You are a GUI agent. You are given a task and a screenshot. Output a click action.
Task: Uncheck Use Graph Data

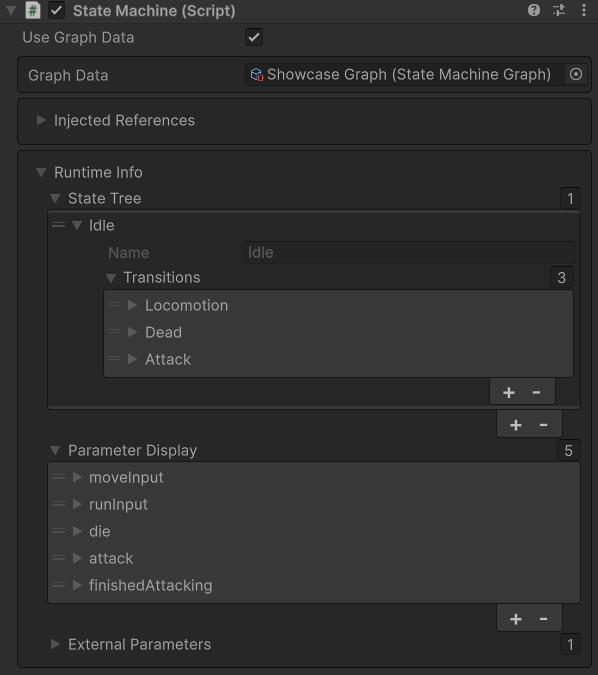pos(254,37)
